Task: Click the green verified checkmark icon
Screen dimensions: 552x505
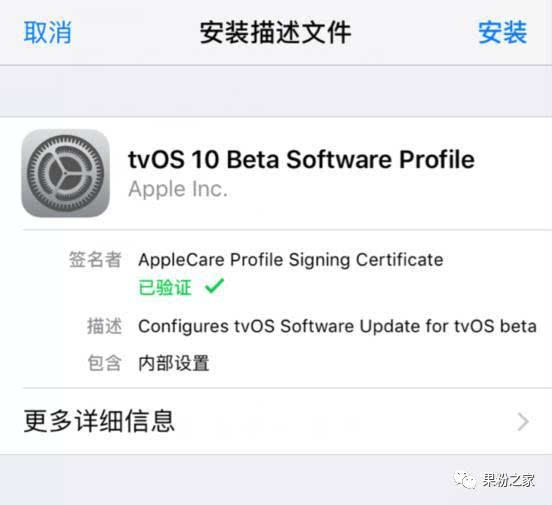Action: click(x=214, y=286)
